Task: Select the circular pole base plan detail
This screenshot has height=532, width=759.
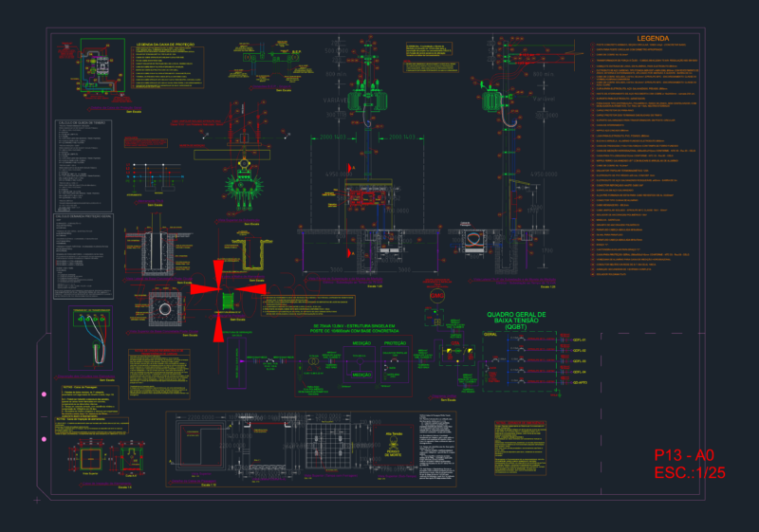Action: point(164,309)
